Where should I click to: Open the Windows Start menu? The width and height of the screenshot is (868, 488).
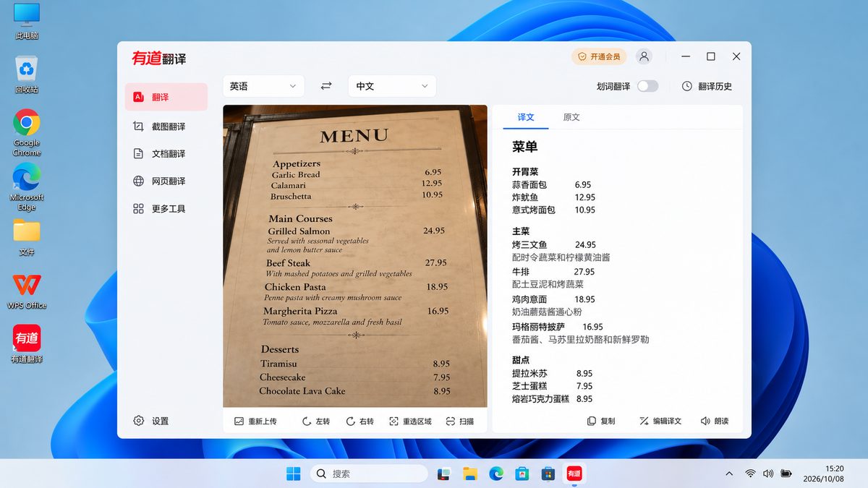pos(293,474)
